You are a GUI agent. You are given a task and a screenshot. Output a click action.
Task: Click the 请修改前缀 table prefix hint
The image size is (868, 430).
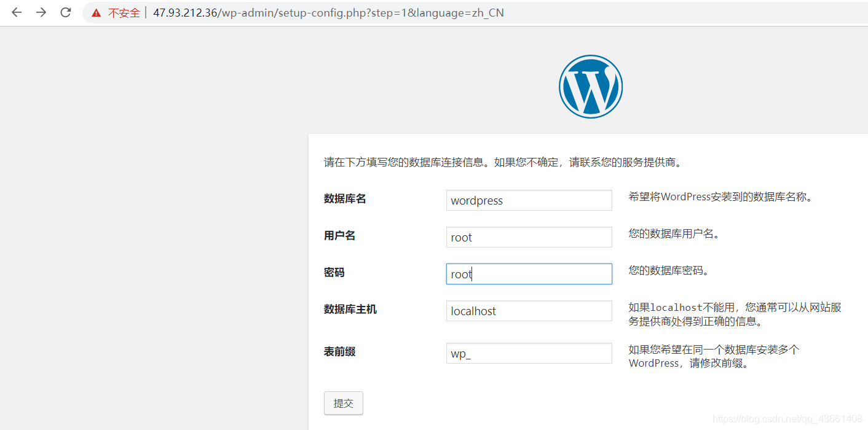[x=714, y=356]
